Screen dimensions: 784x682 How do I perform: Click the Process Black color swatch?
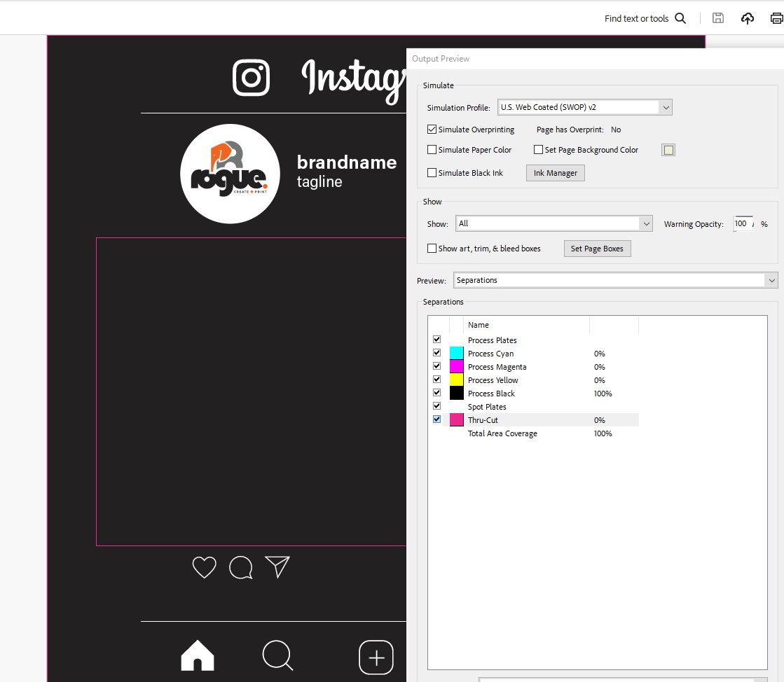(x=457, y=394)
